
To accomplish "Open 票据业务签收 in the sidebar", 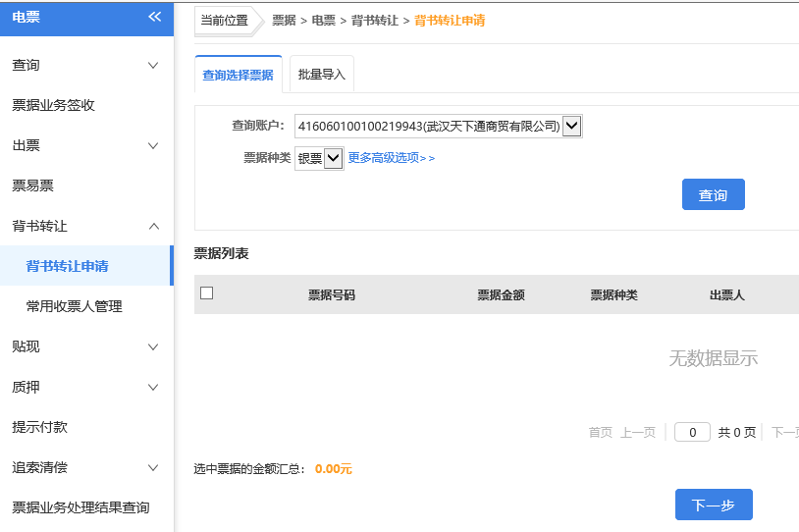I will [54, 105].
